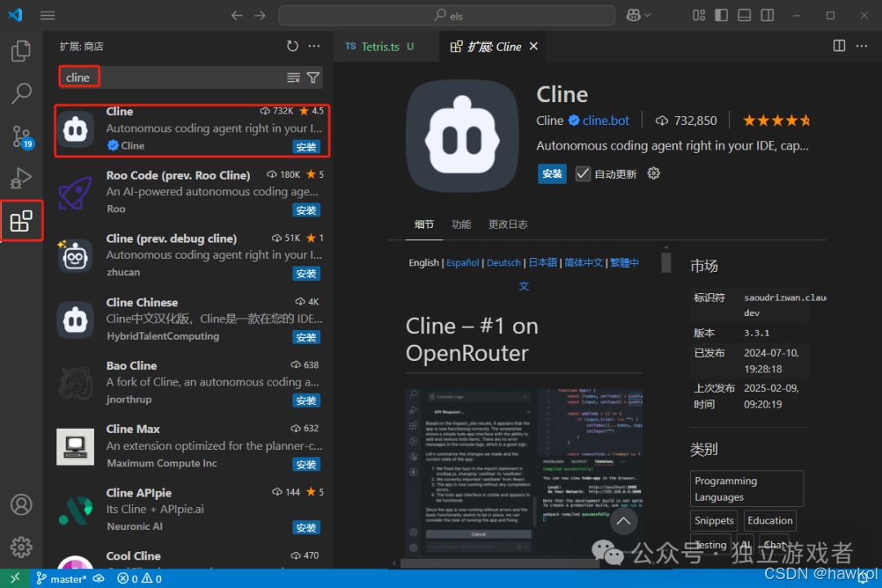
Task: Open the Manage gear in activity bar
Action: (21, 546)
